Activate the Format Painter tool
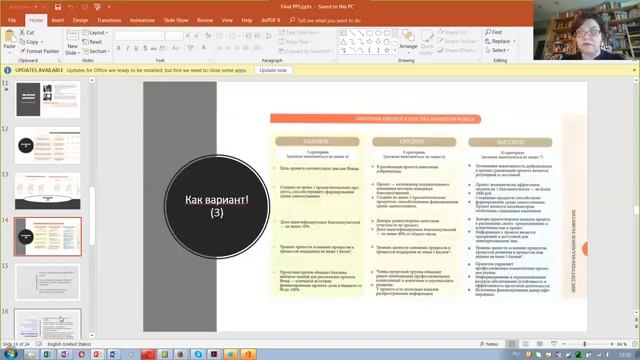Image resolution: width=640 pixels, height=360 pixels. (40, 51)
